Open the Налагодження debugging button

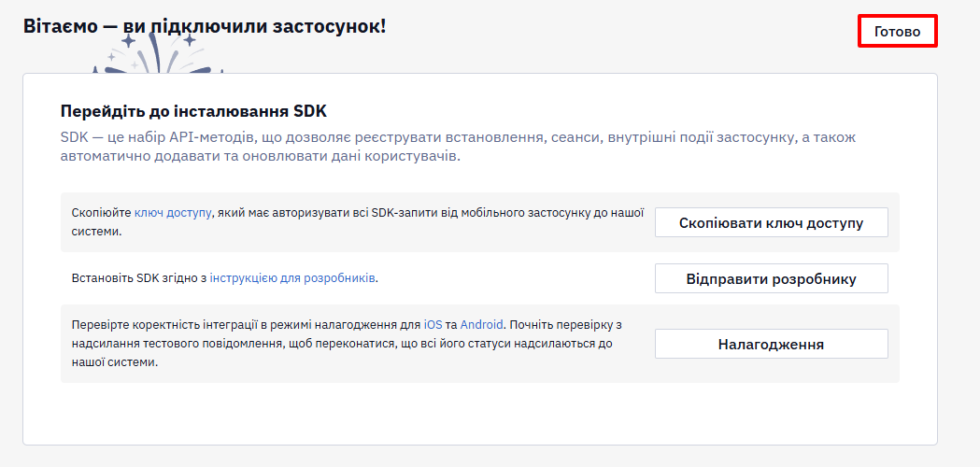point(772,344)
